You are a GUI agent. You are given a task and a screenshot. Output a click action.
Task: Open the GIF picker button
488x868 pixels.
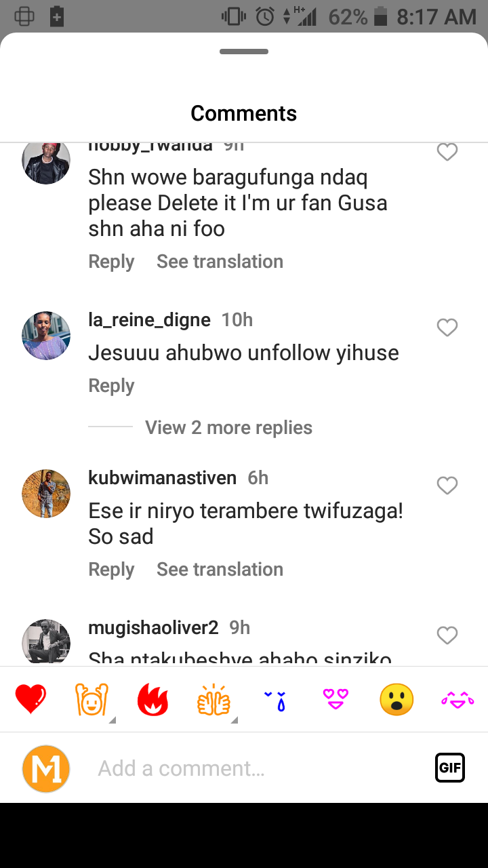click(450, 768)
